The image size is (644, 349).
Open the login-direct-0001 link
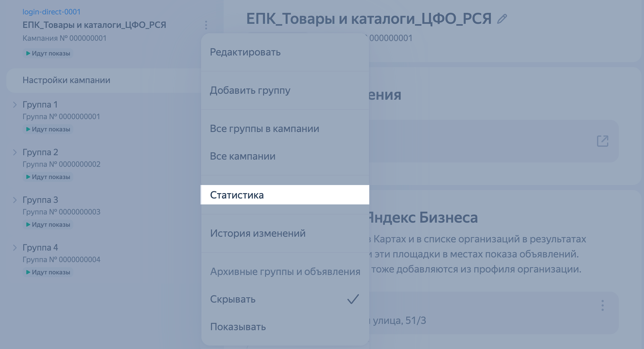[x=52, y=12]
